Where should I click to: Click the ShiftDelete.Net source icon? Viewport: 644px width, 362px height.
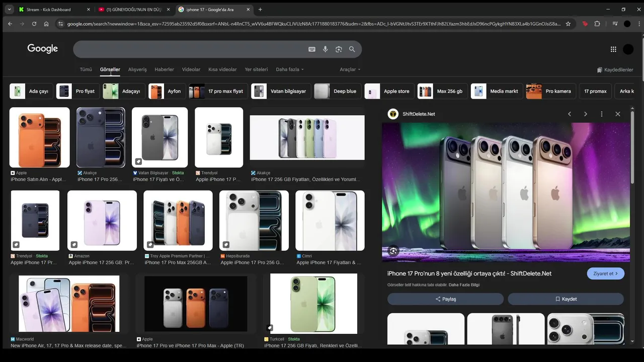(393, 114)
